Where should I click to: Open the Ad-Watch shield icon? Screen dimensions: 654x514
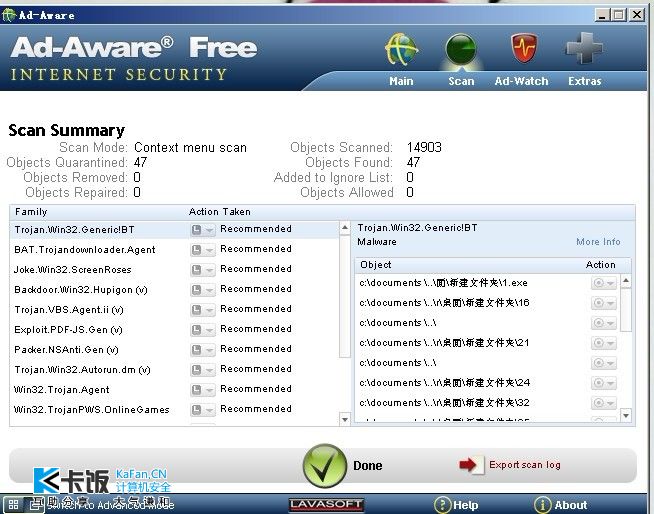524,49
